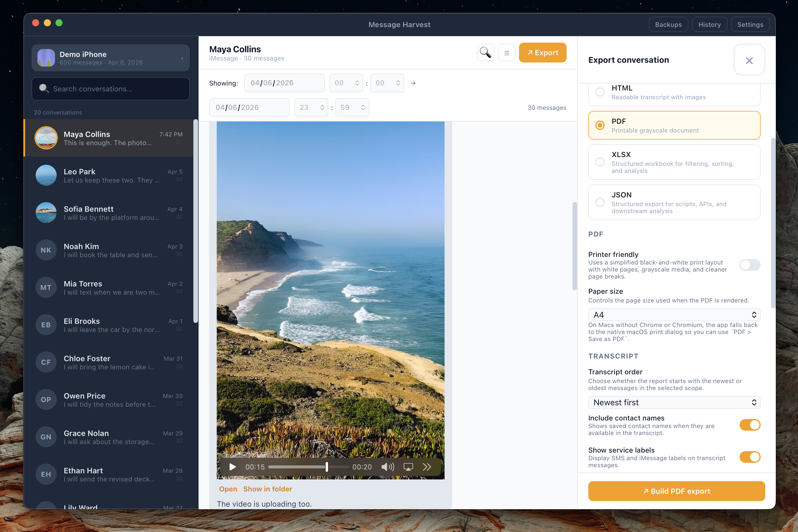Open the Paper size A4 dropdown
This screenshot has height=532, width=798.
tap(674, 314)
